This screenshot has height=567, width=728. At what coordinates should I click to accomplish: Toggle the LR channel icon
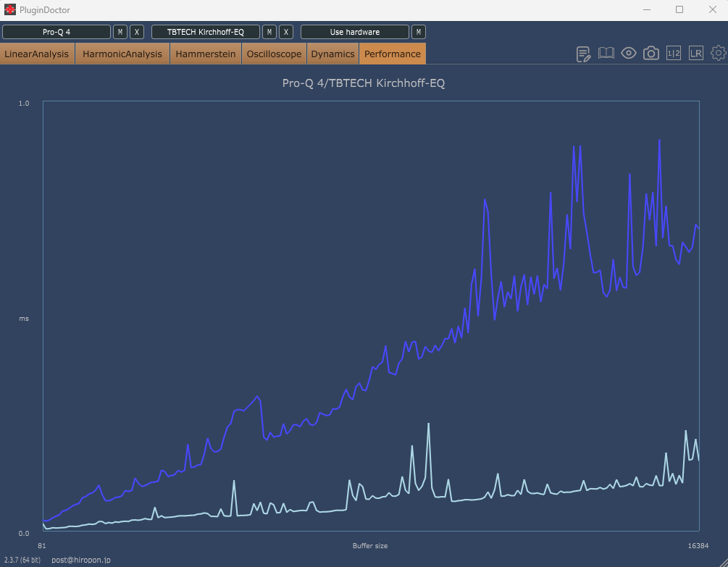[x=695, y=54]
